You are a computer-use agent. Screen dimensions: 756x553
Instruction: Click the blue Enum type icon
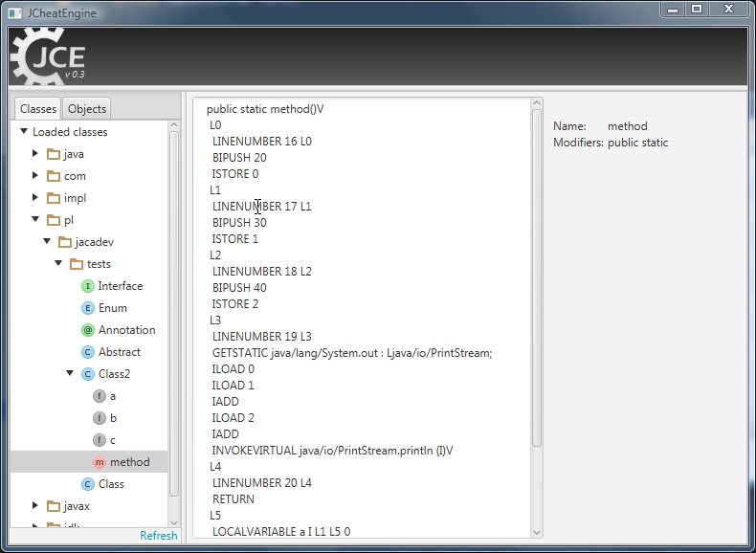click(88, 308)
